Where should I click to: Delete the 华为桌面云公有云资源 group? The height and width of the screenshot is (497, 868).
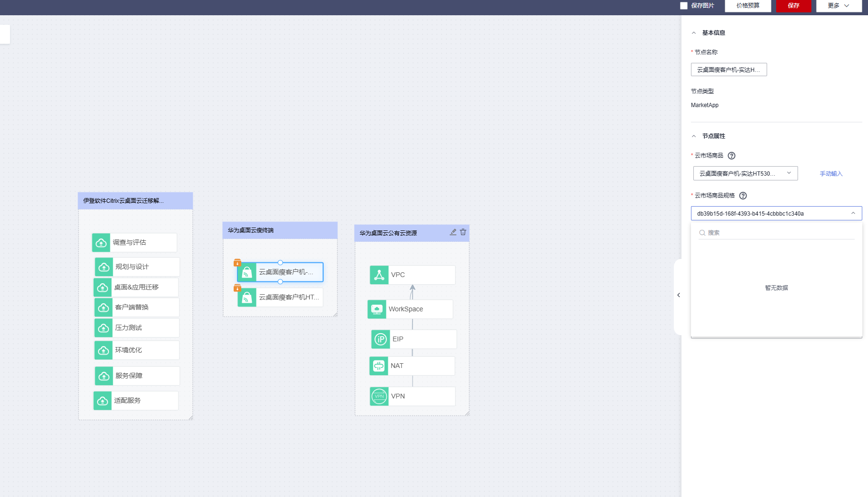463,232
